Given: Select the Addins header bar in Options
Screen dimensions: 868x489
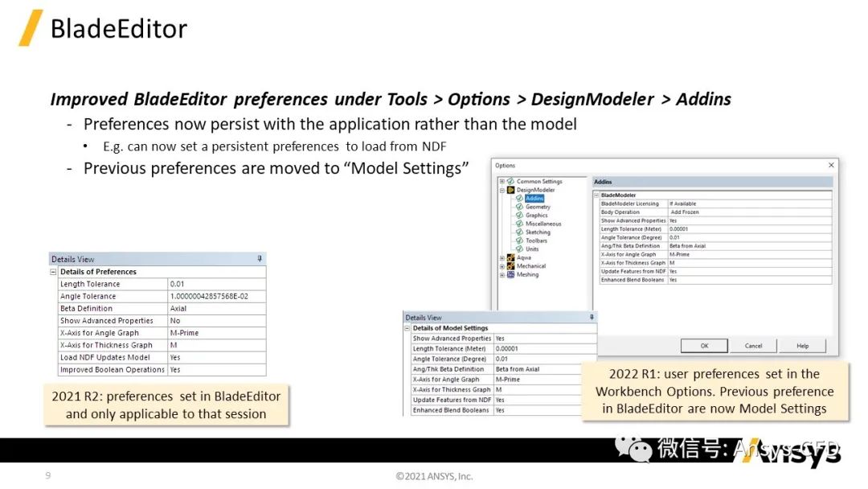Looking at the screenshot, I should [x=712, y=182].
